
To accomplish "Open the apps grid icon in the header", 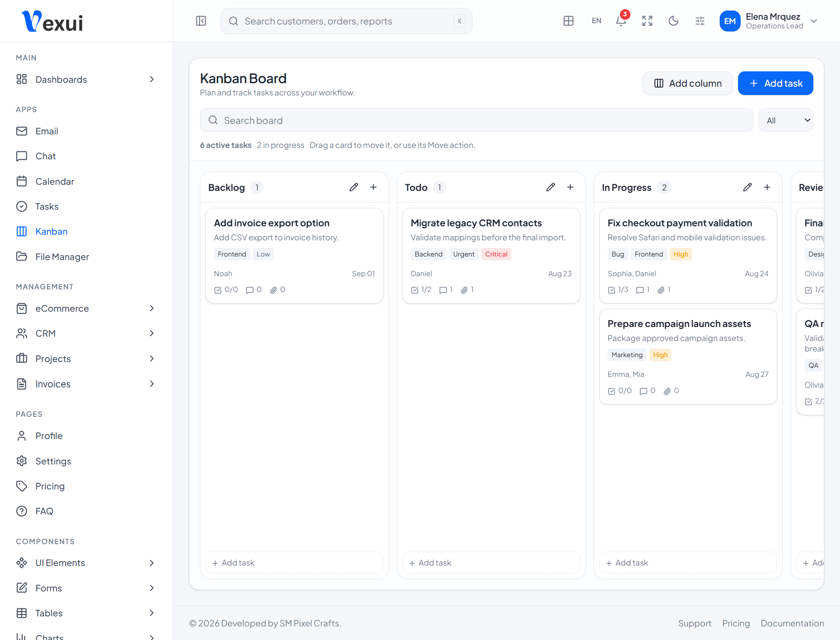I will pyautogui.click(x=568, y=21).
